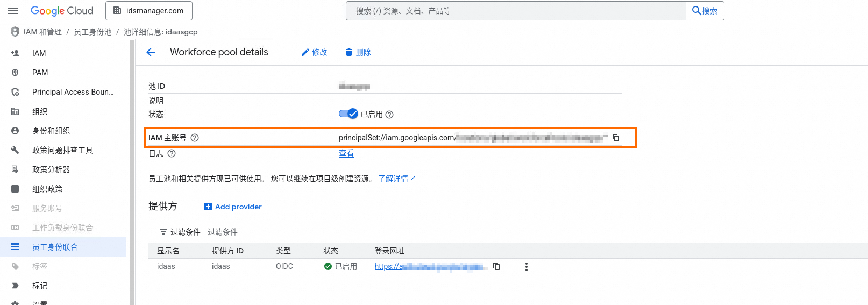
Task: Click the 政策分析器 document search icon
Action: [15, 169]
